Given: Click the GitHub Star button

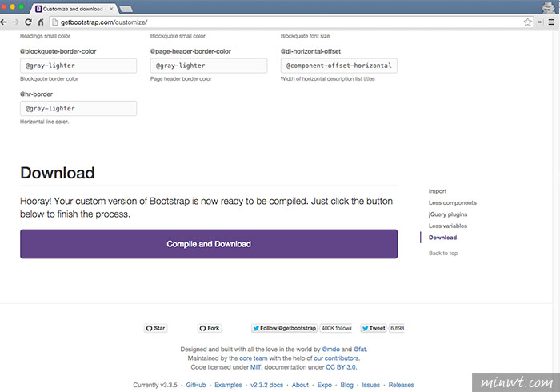Looking at the screenshot, I should click(x=155, y=328).
